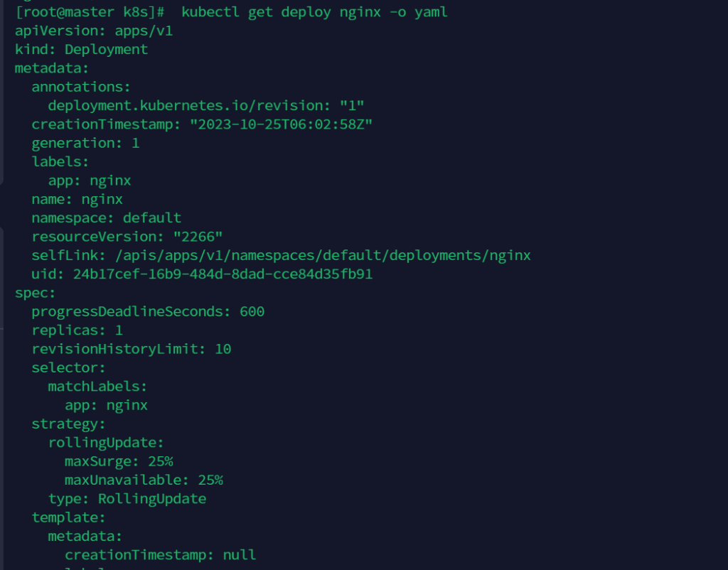The height and width of the screenshot is (570, 728).
Task: Click the namespace: default line
Action: [x=106, y=217]
